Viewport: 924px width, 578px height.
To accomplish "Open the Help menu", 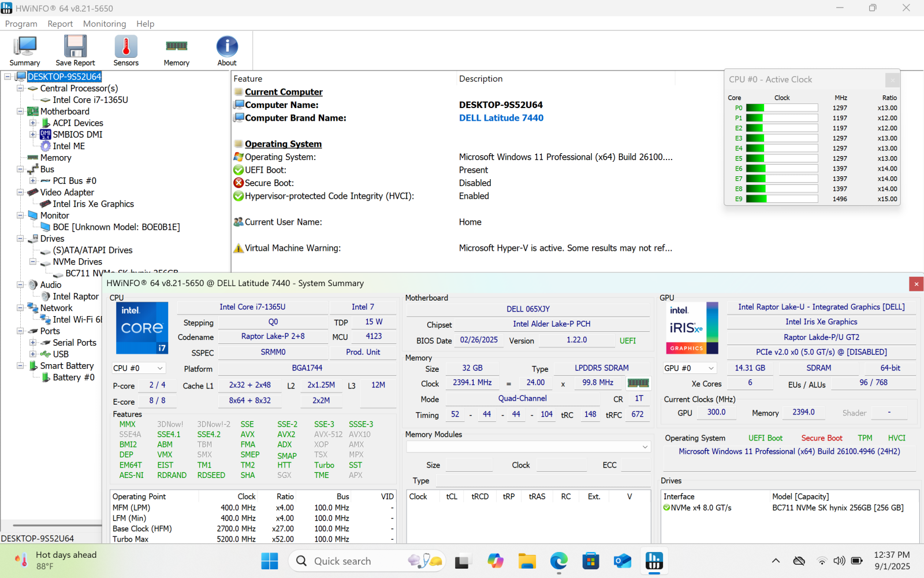I will tap(146, 24).
